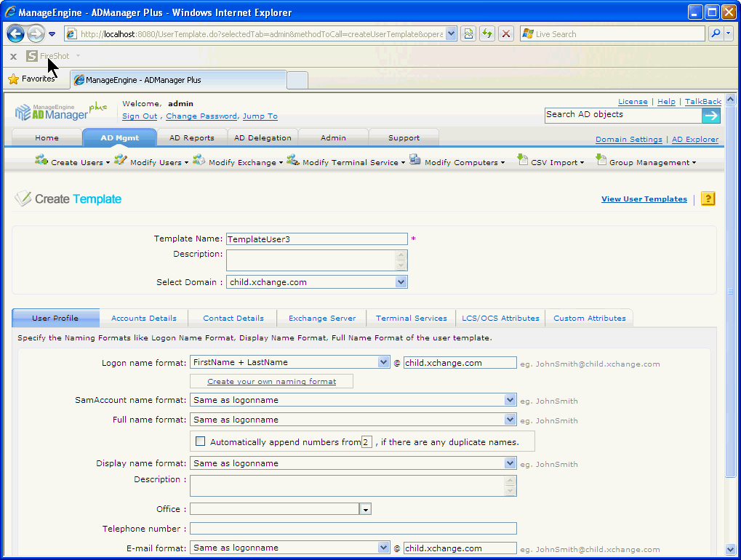Click the page icon in address bar
Image resolution: width=741 pixels, height=560 pixels.
pos(71,33)
